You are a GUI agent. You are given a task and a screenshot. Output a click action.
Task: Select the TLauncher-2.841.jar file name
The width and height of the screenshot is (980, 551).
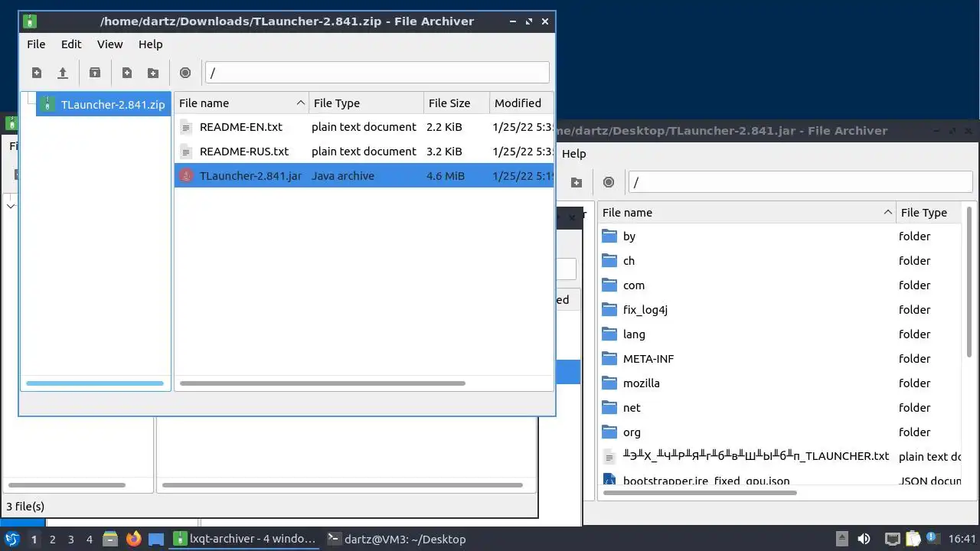250,176
